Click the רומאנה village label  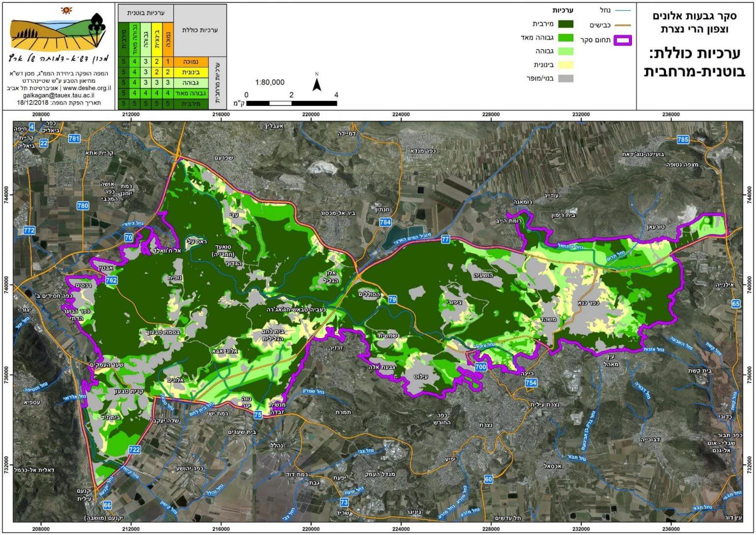tap(523, 202)
